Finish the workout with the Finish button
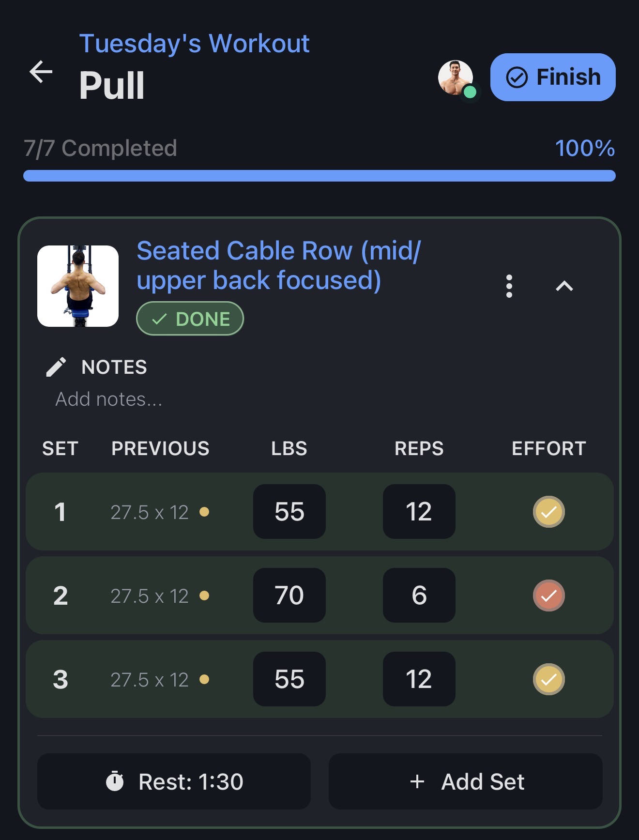 click(x=553, y=77)
